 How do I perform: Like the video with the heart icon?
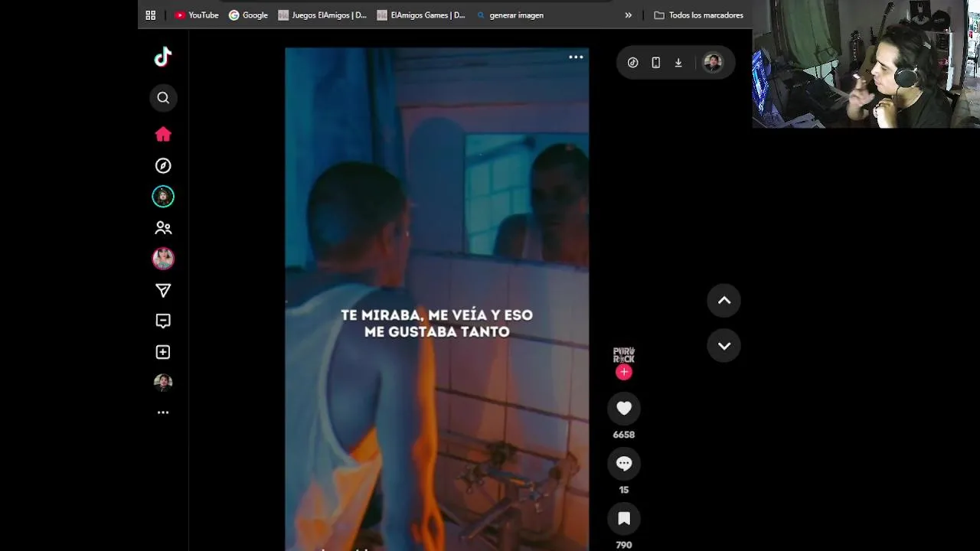coord(624,409)
